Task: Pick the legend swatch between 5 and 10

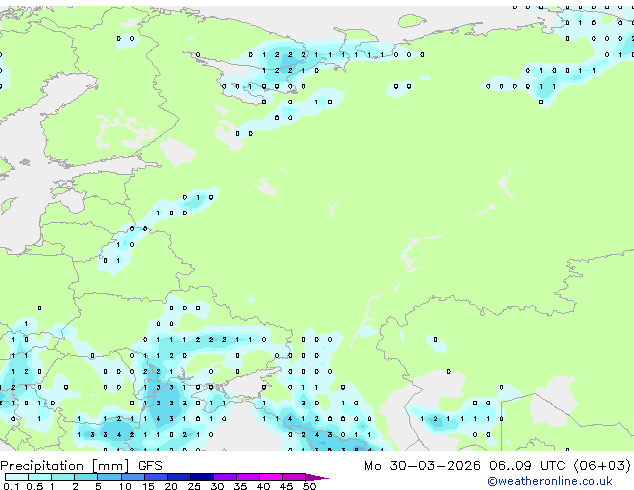Action: (x=109, y=477)
